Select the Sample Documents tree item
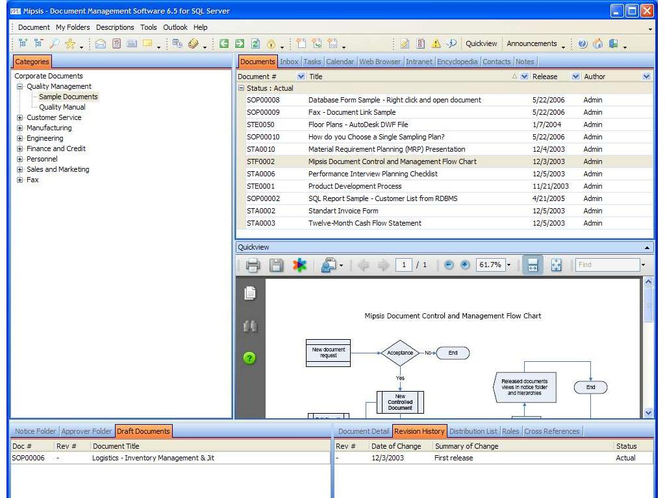Image resolution: width=665 pixels, height=498 pixels. [x=68, y=97]
